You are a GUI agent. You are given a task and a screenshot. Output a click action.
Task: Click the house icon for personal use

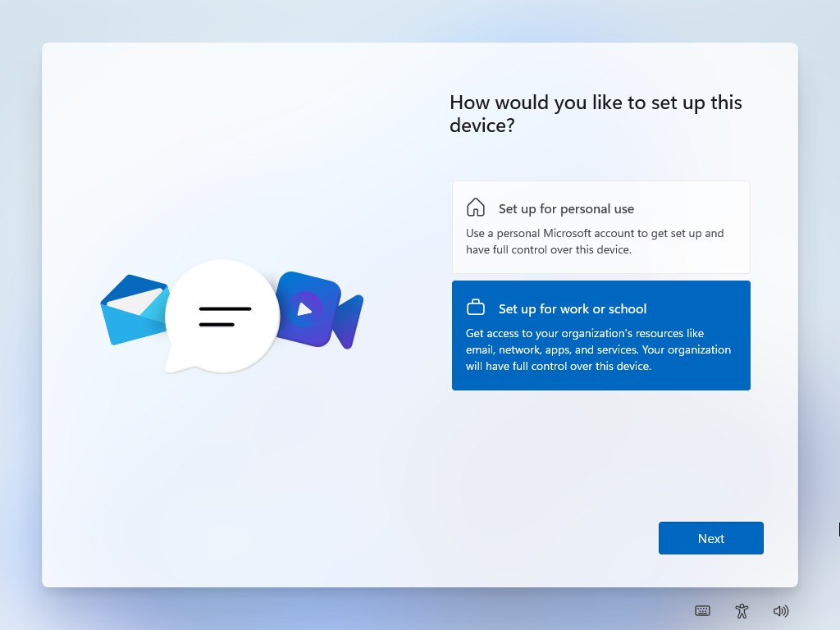pyautogui.click(x=476, y=208)
